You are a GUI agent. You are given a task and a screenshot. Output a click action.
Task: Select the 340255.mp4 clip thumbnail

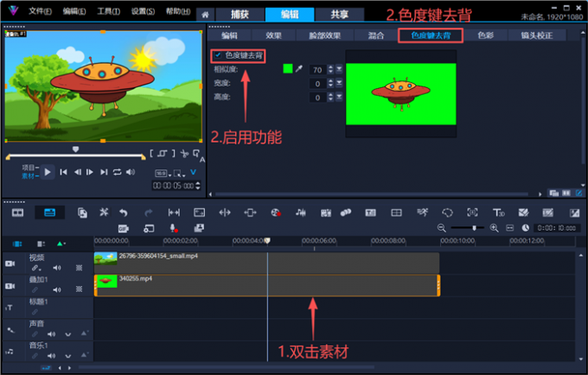point(107,282)
